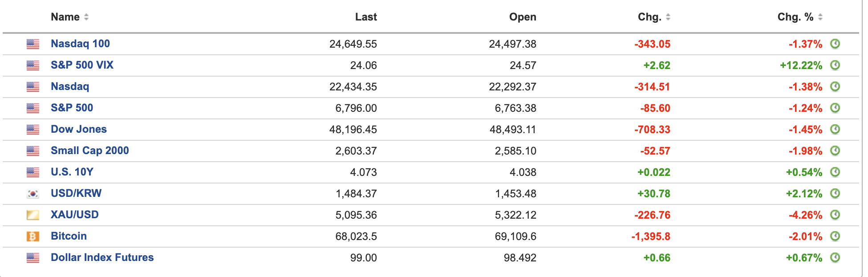The width and height of the screenshot is (868, 277).
Task: Click the gold bar icon for XAU/USD
Action: click(33, 215)
